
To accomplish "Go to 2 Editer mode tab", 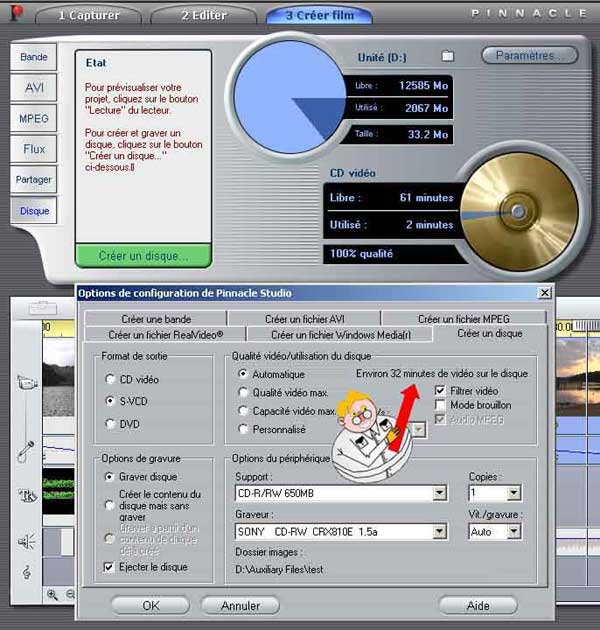I will pyautogui.click(x=204, y=15).
